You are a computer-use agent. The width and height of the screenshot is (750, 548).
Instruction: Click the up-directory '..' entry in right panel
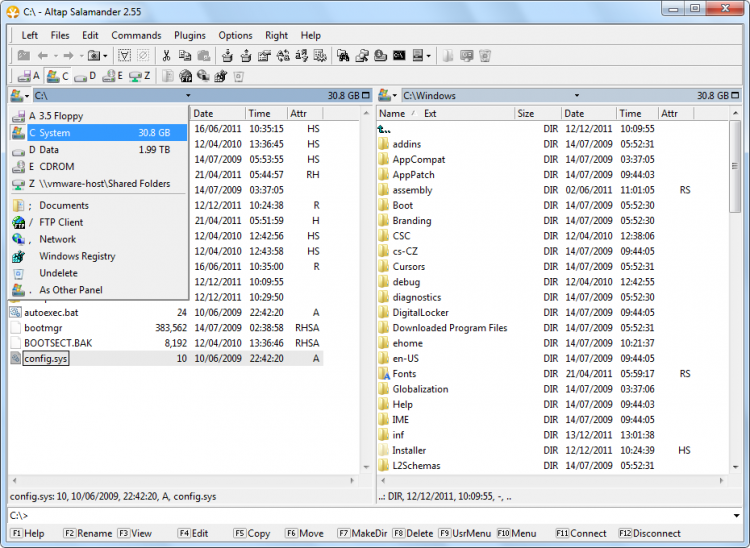[384, 129]
